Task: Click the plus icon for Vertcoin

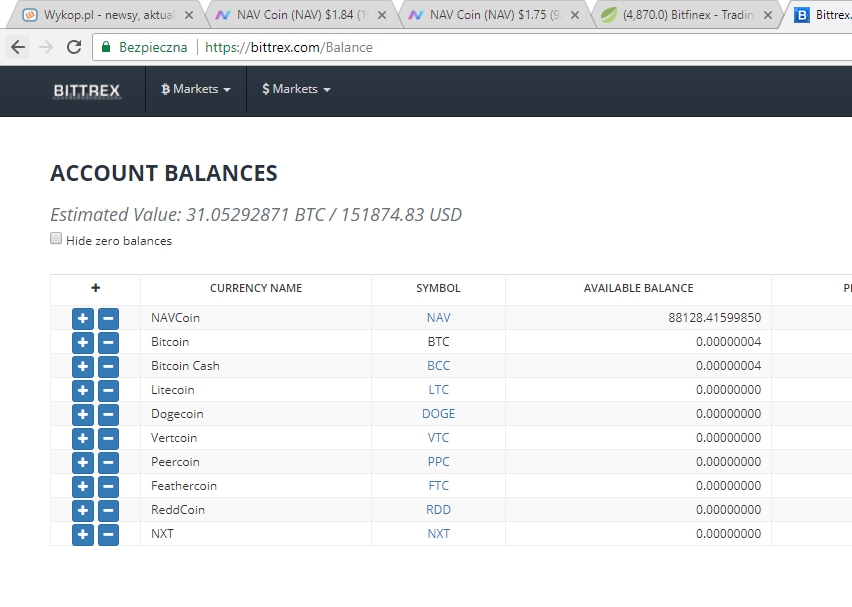Action: point(83,438)
